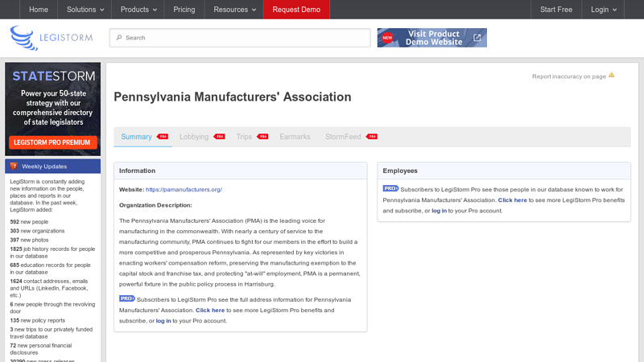The image size is (644, 362).
Task: Click the warning triangle icon near Report inaccuracy
Action: [x=612, y=75]
